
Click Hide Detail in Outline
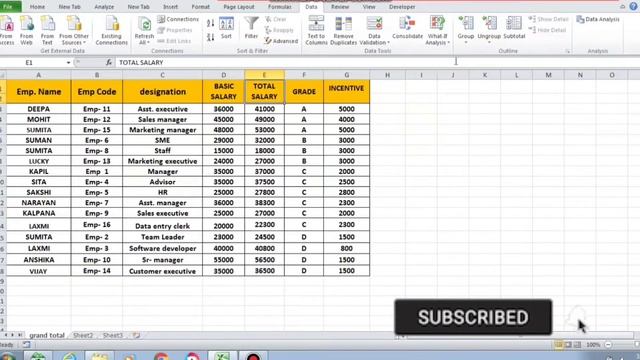[x=547, y=30]
